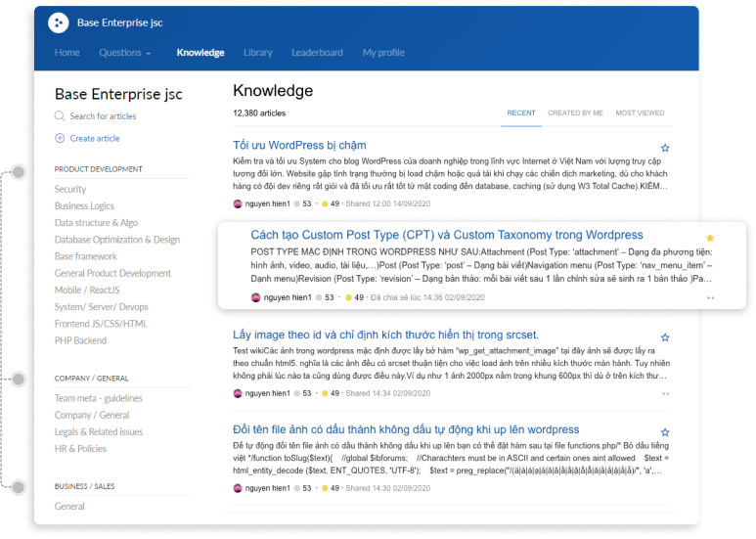The height and width of the screenshot is (539, 756).
Task: Select the Security category
Action: 70,189
